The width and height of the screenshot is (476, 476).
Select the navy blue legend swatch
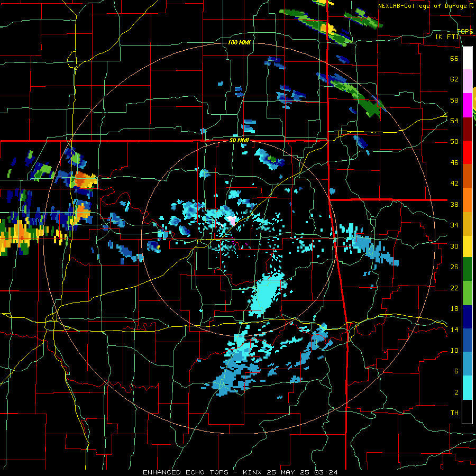point(467,317)
